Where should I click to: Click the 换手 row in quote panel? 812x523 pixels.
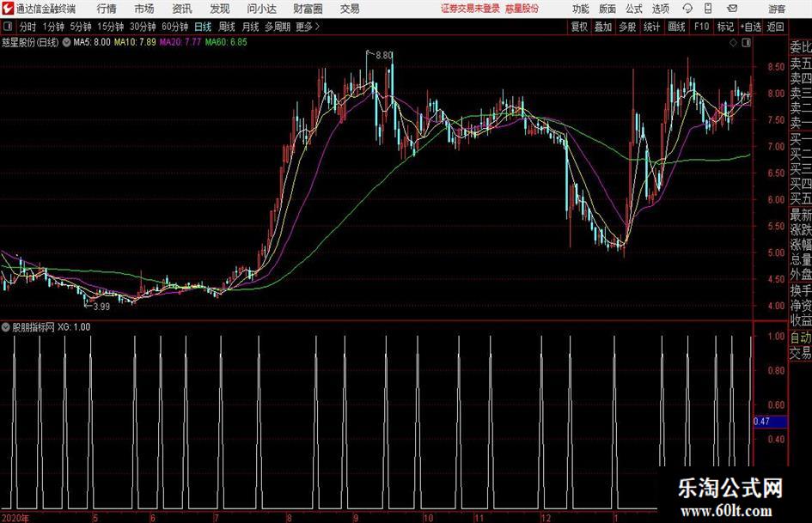click(x=801, y=290)
